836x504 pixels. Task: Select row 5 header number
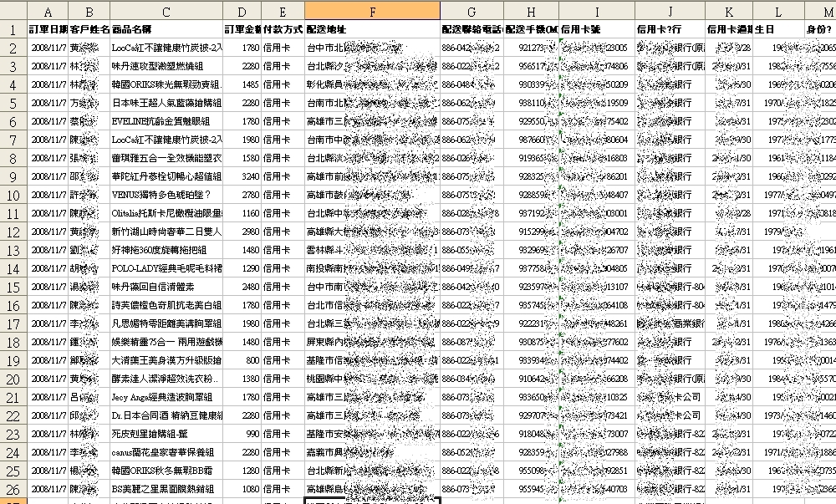13,103
